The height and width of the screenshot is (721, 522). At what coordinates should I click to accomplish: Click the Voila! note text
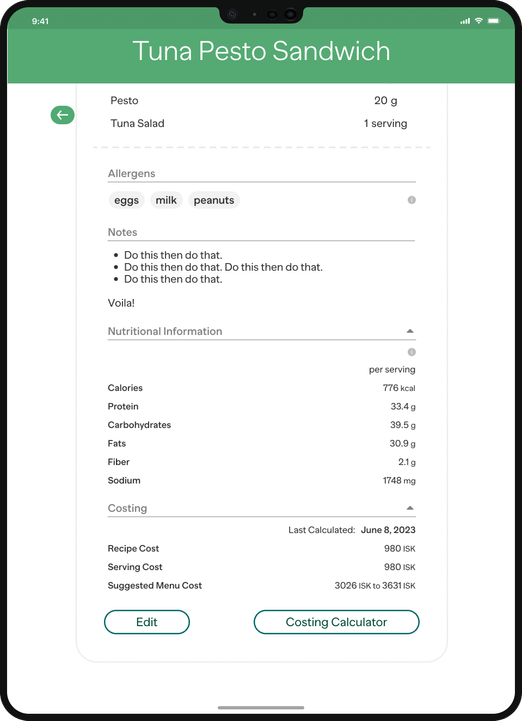121,303
